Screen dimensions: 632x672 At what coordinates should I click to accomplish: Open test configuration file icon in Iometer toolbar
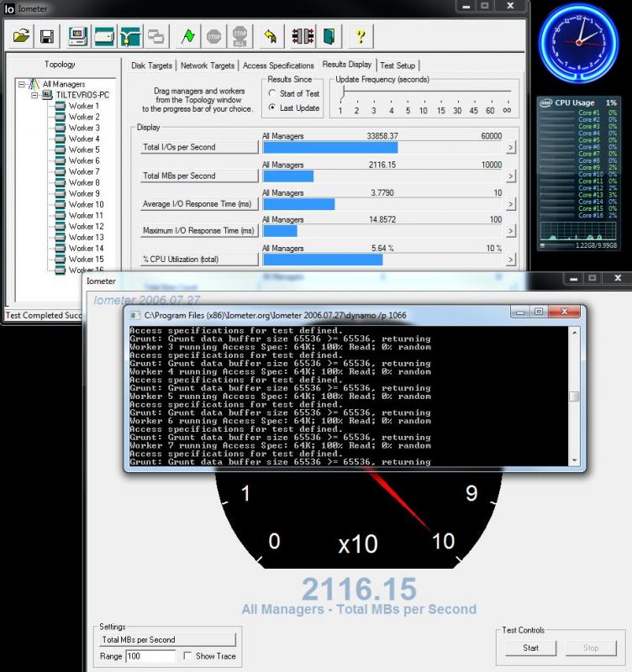[x=21, y=36]
